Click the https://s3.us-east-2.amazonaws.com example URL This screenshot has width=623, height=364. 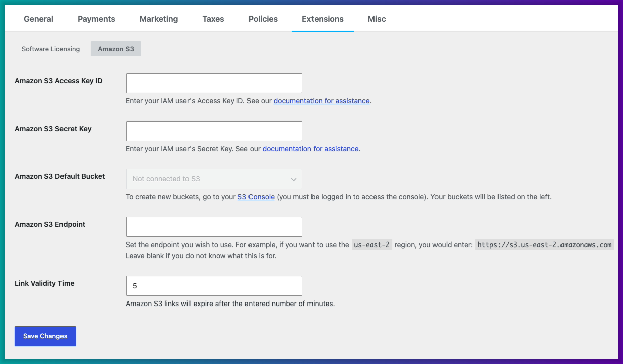click(544, 245)
